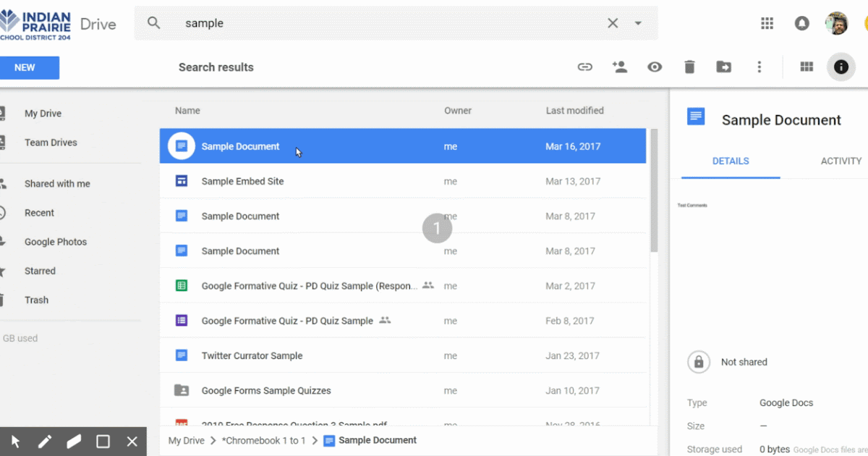Screen dimensions: 868x456
Task: Sort by Name column header
Action: coord(187,111)
